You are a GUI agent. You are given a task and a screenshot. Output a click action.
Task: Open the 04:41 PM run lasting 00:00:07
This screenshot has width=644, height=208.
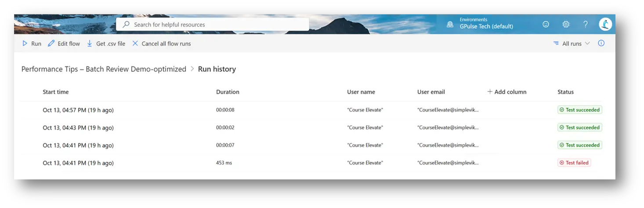pos(78,145)
